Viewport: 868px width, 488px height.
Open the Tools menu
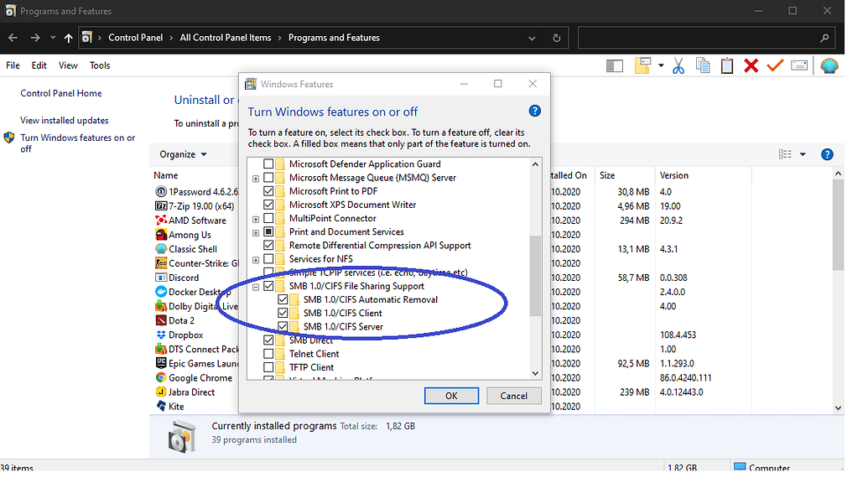click(x=100, y=65)
